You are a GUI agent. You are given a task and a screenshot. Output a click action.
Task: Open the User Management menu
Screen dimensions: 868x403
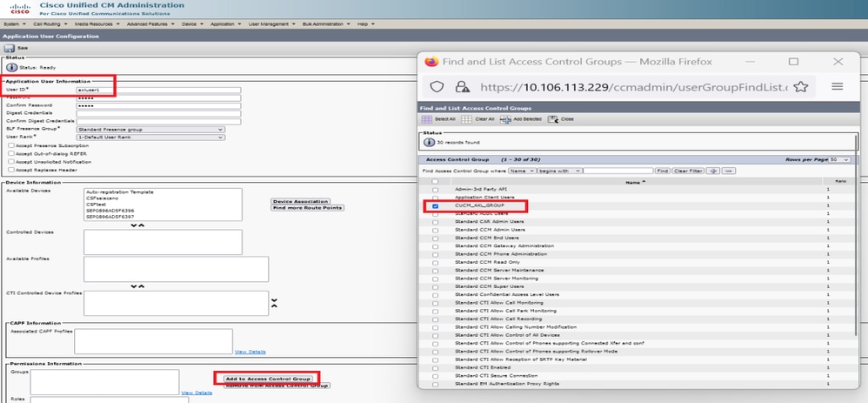(272, 24)
